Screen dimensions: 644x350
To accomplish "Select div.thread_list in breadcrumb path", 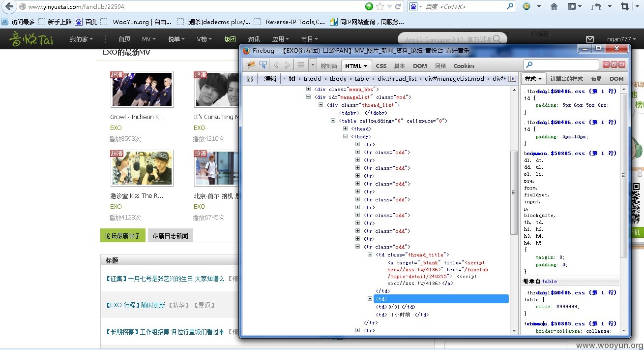I will 397,79.
